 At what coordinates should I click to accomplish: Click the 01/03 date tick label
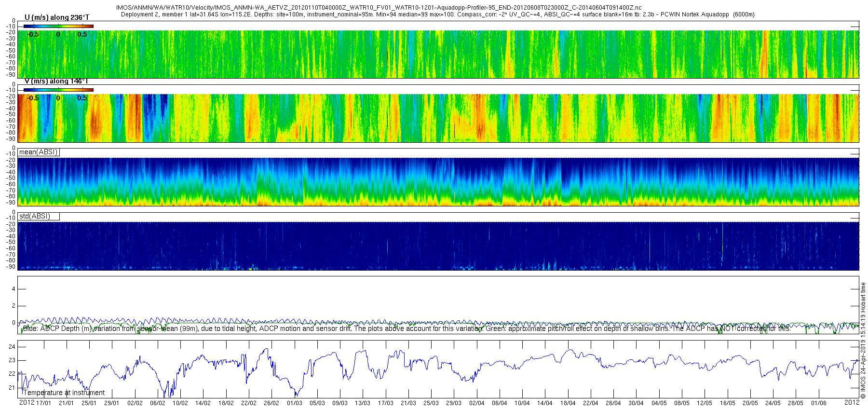[x=294, y=403]
